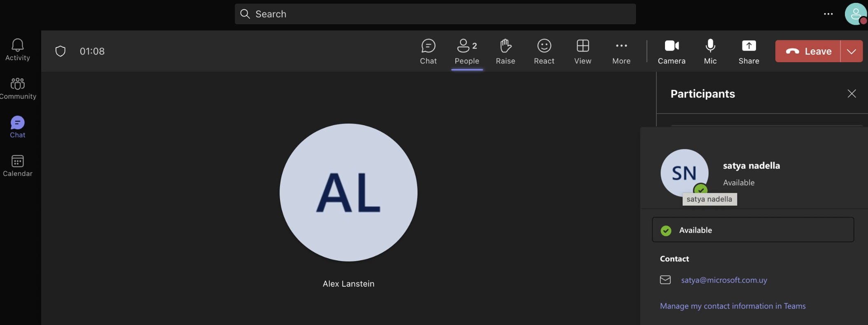Open the meeting Chat panel

click(428, 51)
